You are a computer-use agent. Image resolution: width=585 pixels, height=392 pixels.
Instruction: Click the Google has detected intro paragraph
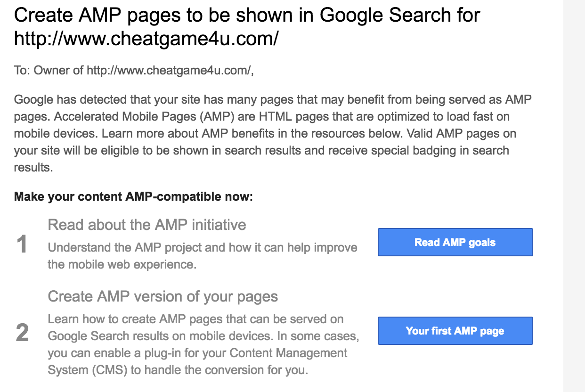[273, 133]
